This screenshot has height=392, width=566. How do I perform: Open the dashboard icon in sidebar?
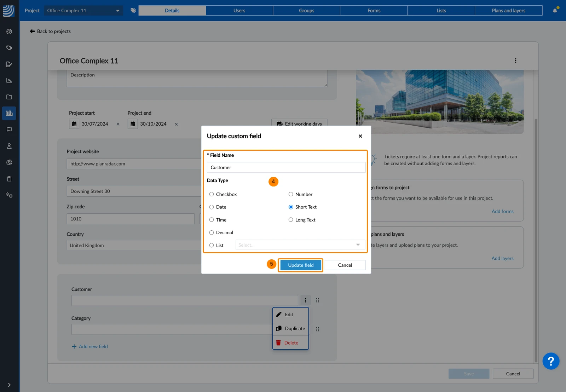click(x=9, y=31)
